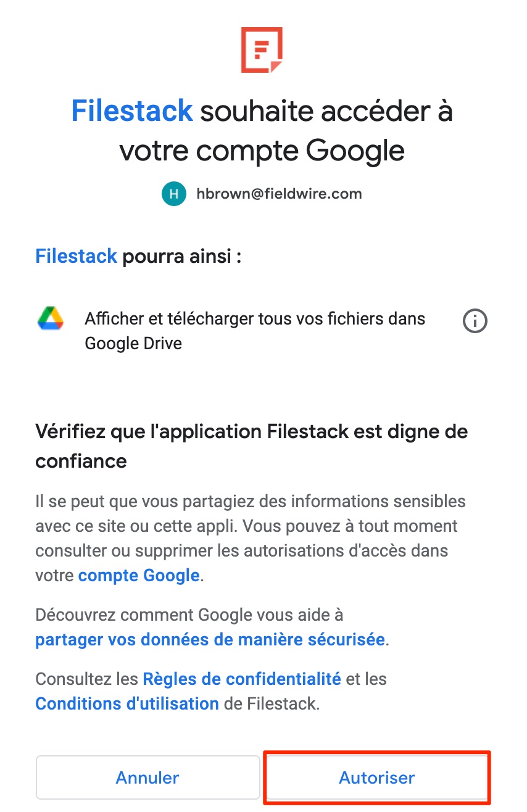The image size is (527, 812).
Task: Click the Google Drive triangle icon
Action: point(51,319)
